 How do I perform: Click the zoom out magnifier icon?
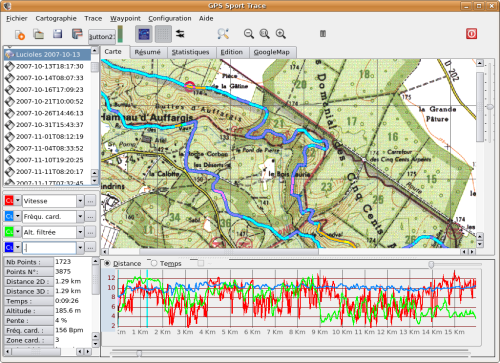tap(249, 34)
